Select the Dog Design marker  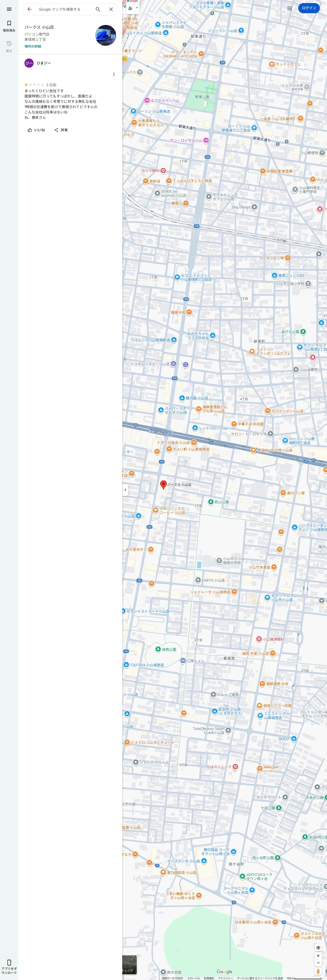click(x=254, y=207)
